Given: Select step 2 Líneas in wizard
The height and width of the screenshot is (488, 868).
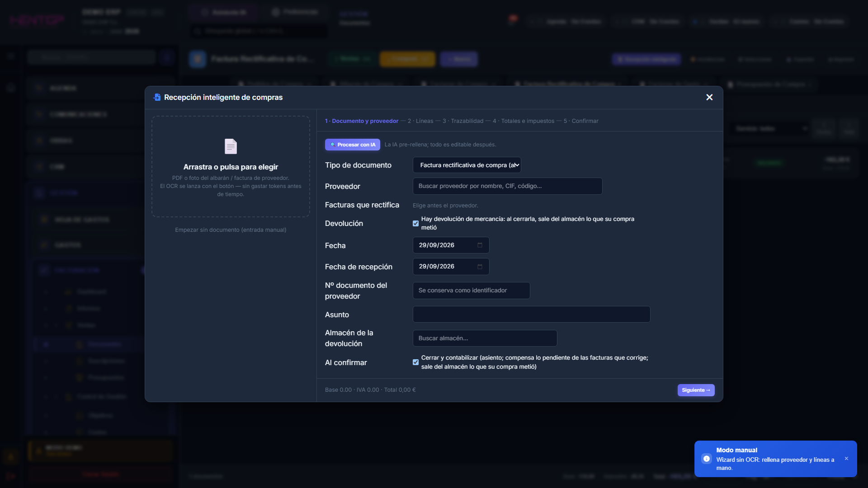Looking at the screenshot, I should (420, 121).
